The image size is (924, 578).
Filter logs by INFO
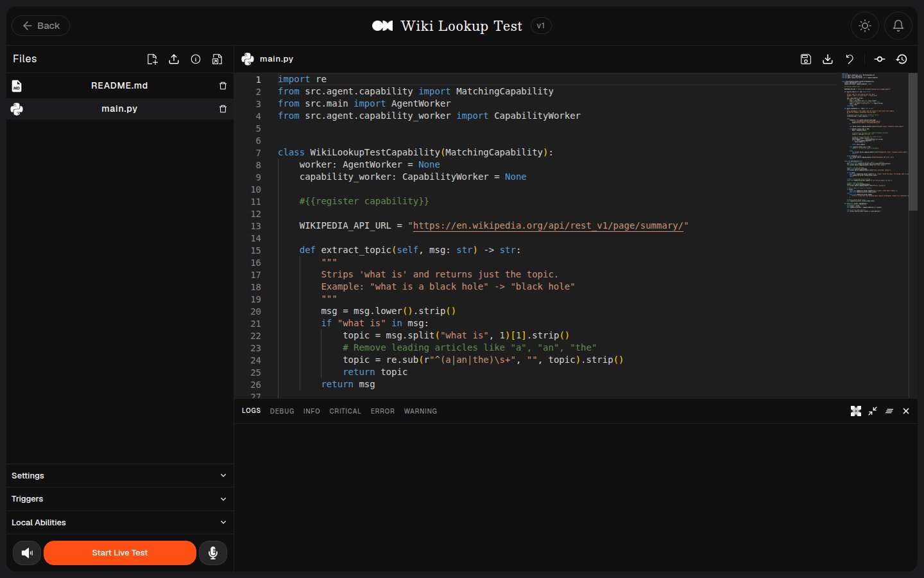[311, 411]
